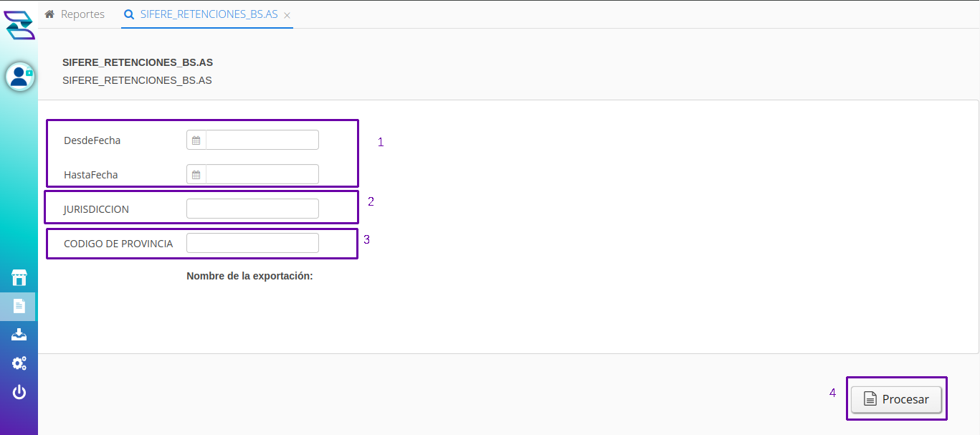This screenshot has height=435, width=980.
Task: Open the DesdeFecha calendar picker icon
Action: (196, 140)
